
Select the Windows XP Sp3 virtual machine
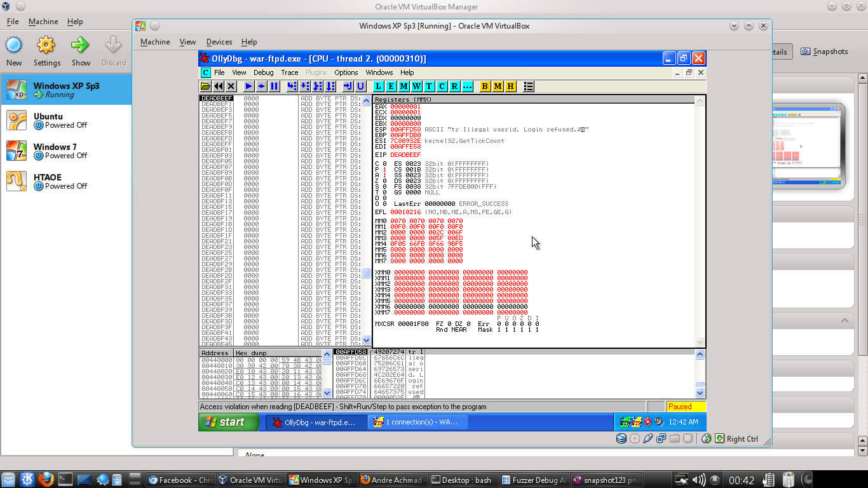click(66, 90)
